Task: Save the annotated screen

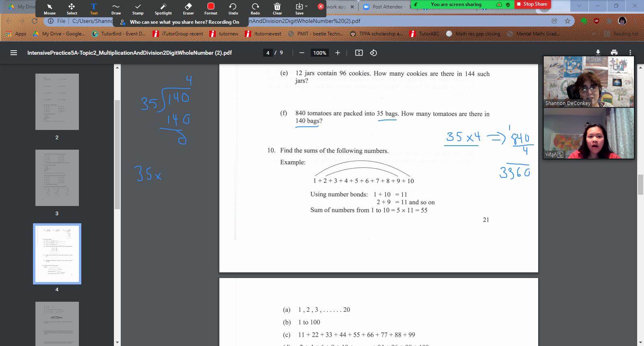Action: (299, 9)
